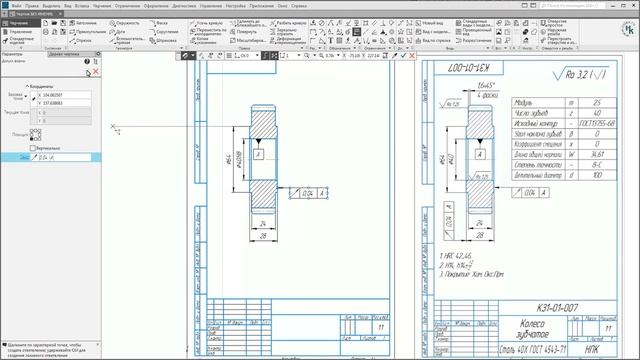Click the Зеркально отразить (mirror) tool
This screenshot has width=640, height=360.
point(284,32)
